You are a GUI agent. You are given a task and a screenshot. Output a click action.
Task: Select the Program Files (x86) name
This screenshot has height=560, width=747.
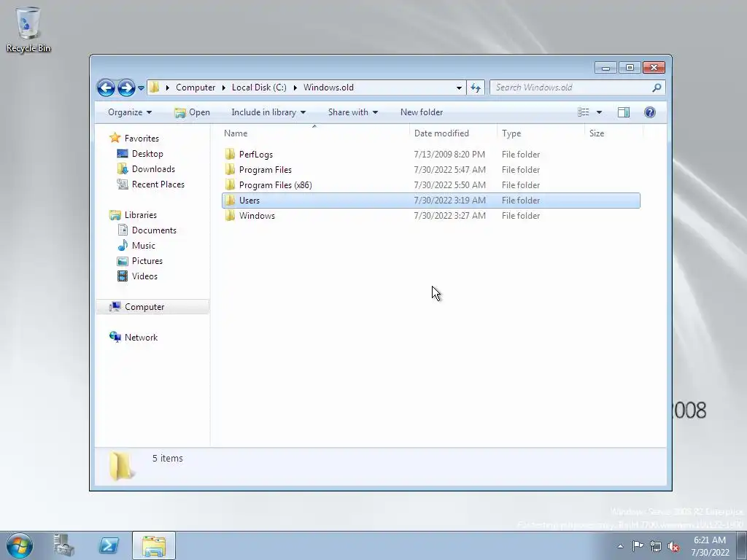coord(275,185)
